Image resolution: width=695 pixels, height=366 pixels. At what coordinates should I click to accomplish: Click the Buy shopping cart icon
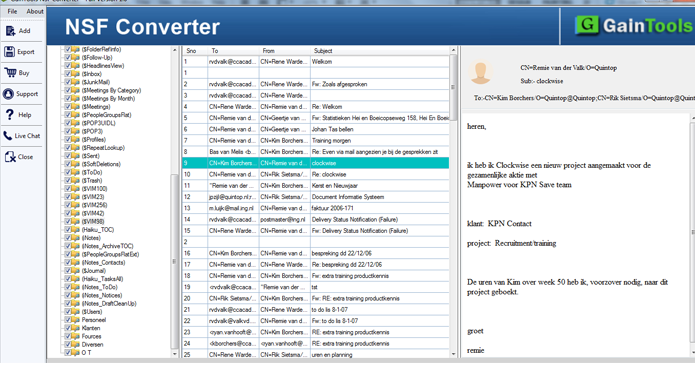click(10, 73)
